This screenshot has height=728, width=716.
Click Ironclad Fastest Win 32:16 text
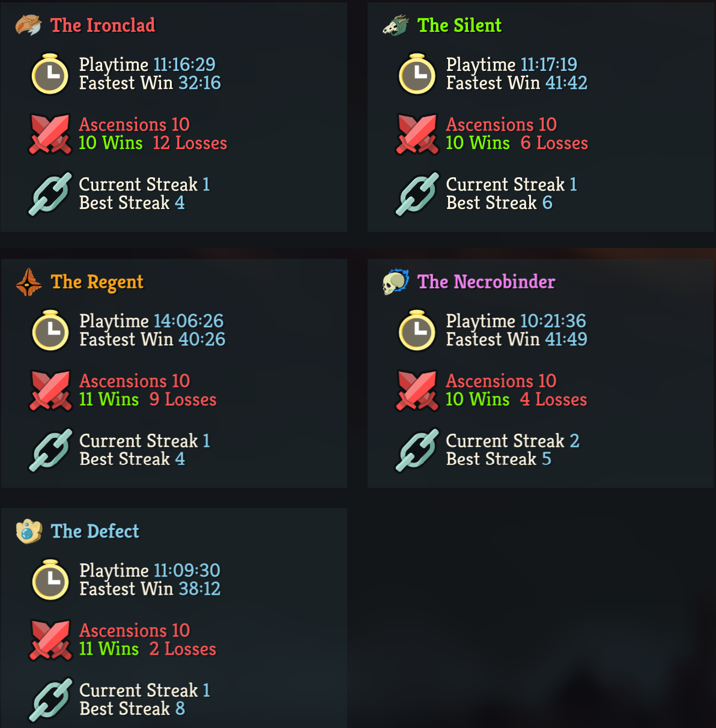150,83
